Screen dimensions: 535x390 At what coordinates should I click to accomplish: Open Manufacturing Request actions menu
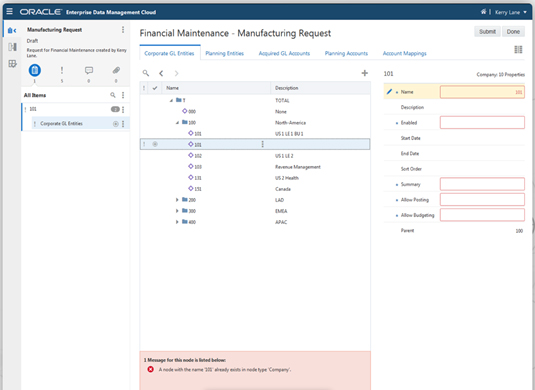point(123,30)
